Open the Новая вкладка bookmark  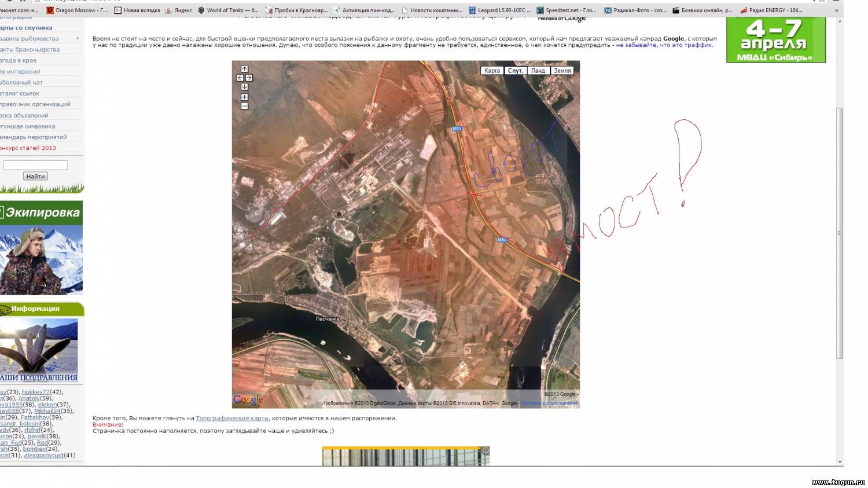[137, 10]
